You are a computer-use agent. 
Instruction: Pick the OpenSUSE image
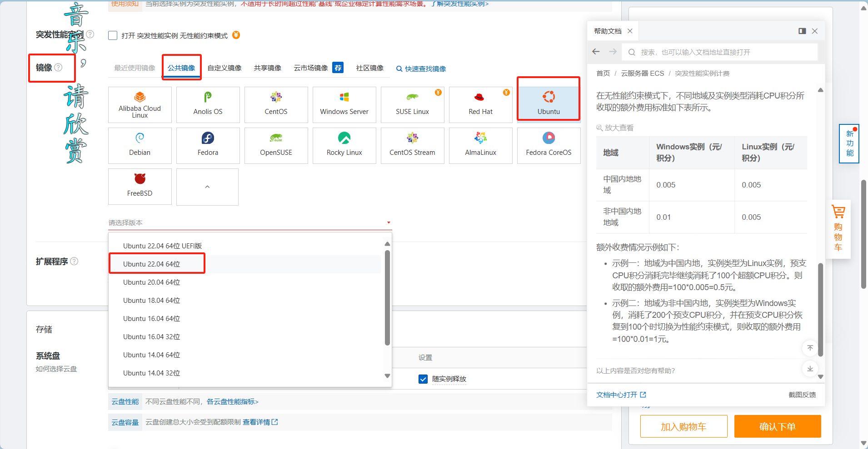coord(276,146)
